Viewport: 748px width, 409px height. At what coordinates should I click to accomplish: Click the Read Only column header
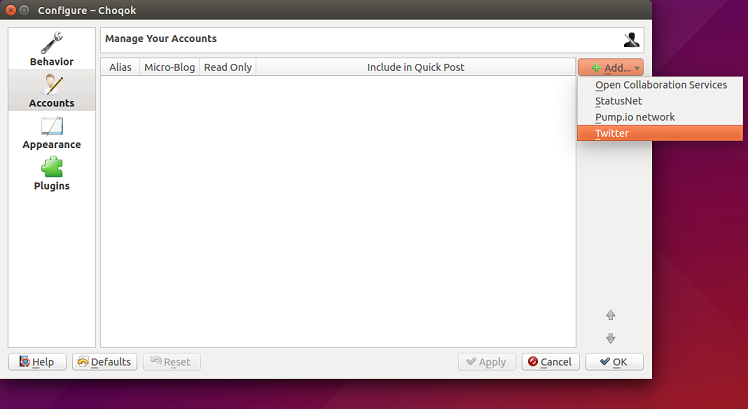pos(228,67)
